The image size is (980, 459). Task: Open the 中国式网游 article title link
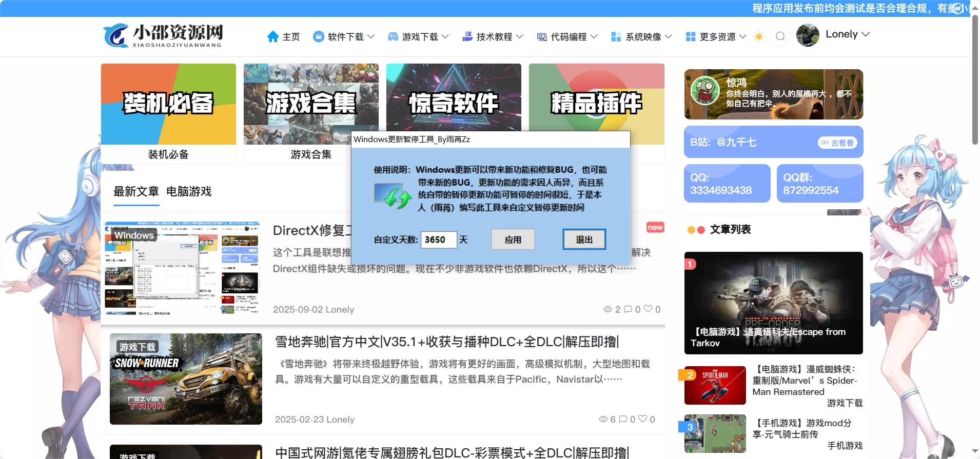(x=452, y=453)
